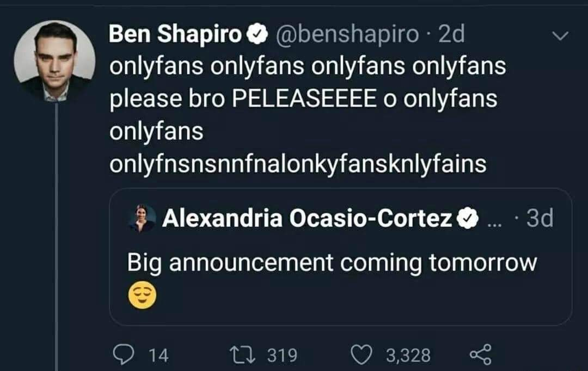Image resolution: width=588 pixels, height=371 pixels.
Task: Click the relieved face emoji in quoted tweet
Action: 142,295
